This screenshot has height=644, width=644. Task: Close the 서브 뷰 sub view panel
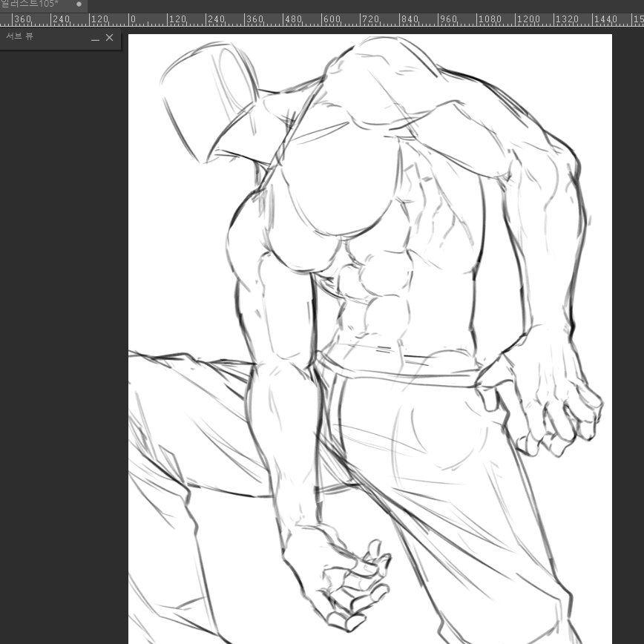tap(109, 38)
